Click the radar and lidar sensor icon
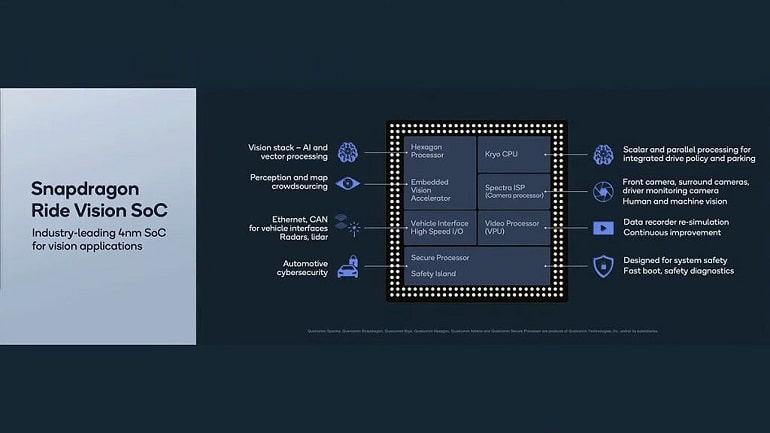The height and width of the screenshot is (433, 770). point(348,225)
